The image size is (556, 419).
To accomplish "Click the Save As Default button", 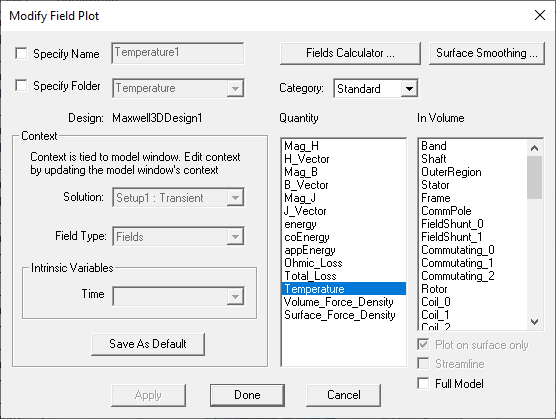I will (x=148, y=344).
